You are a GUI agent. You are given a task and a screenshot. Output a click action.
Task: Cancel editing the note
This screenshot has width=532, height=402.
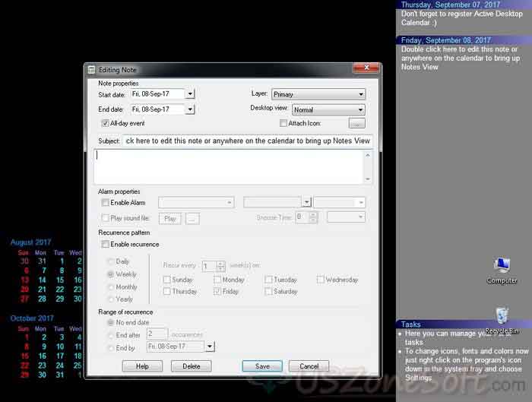(x=309, y=366)
